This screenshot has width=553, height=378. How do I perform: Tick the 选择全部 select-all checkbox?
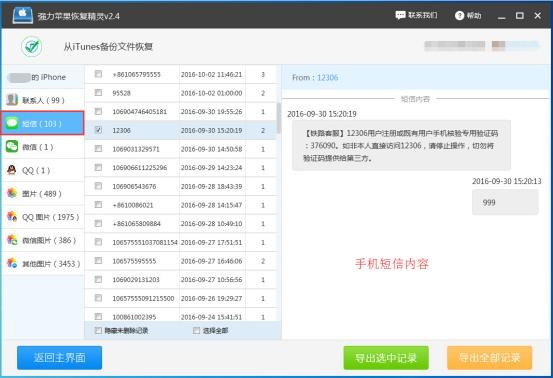click(196, 330)
